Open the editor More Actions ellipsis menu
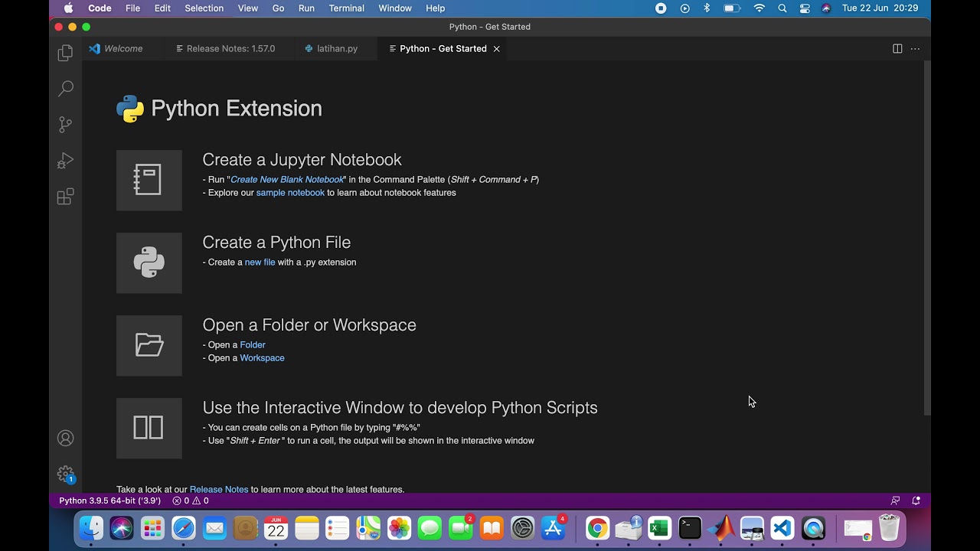980x551 pixels. 915,48
